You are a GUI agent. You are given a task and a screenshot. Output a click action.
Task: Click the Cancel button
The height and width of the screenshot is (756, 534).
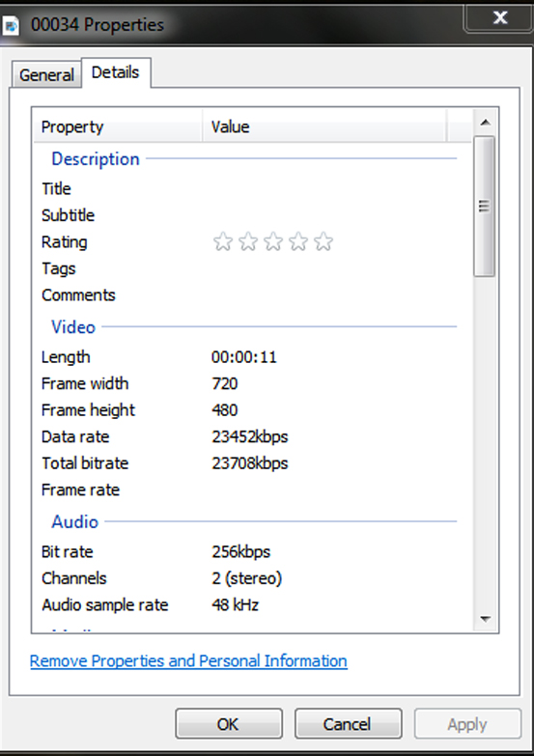point(348,724)
